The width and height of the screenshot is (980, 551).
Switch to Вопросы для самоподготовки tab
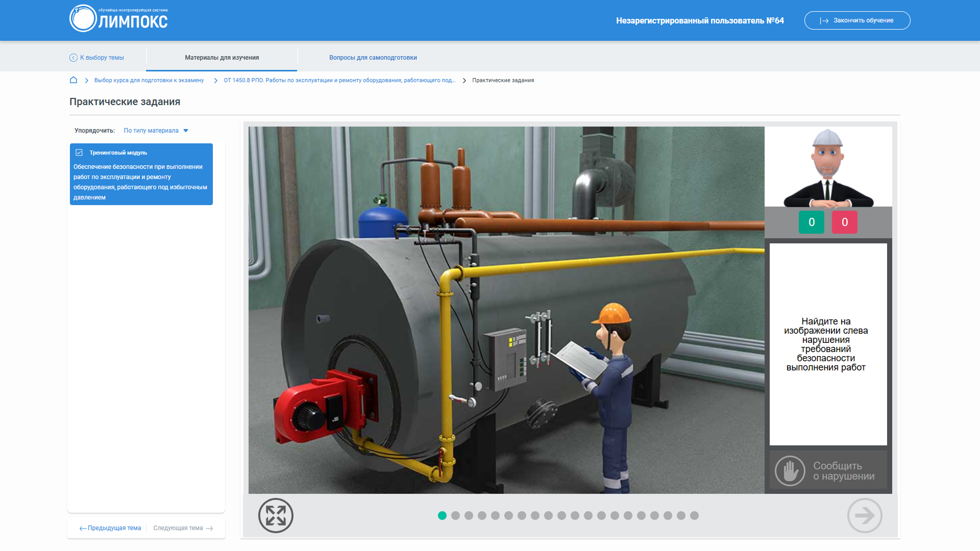[373, 58]
